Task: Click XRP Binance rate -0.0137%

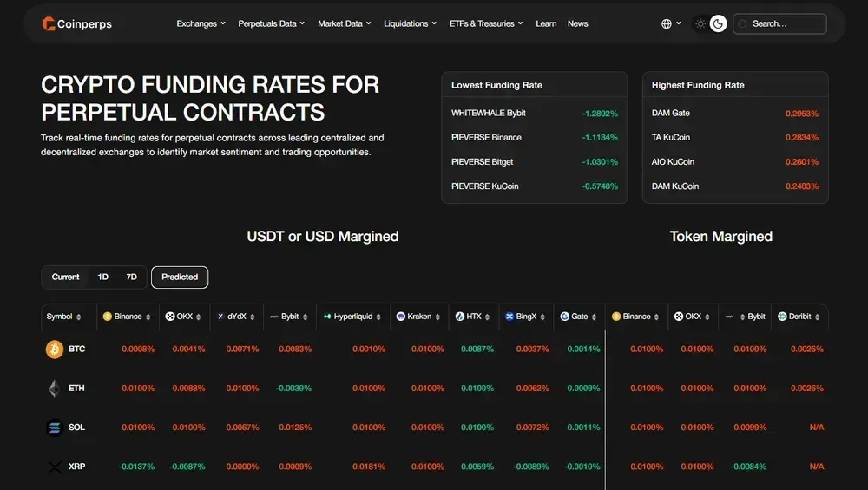Action: [x=136, y=467]
